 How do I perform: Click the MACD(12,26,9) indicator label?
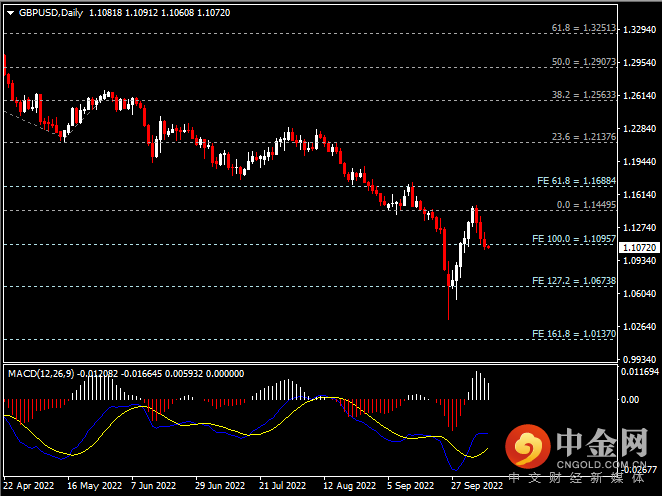[x=41, y=374]
